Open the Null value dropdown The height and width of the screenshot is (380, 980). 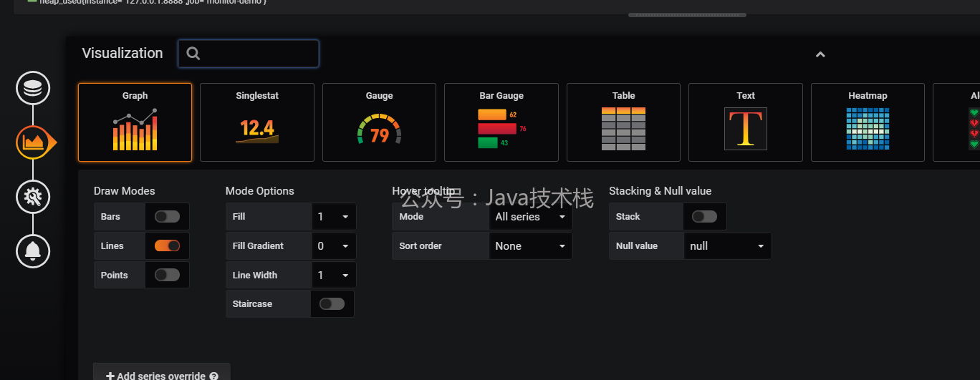tap(727, 246)
